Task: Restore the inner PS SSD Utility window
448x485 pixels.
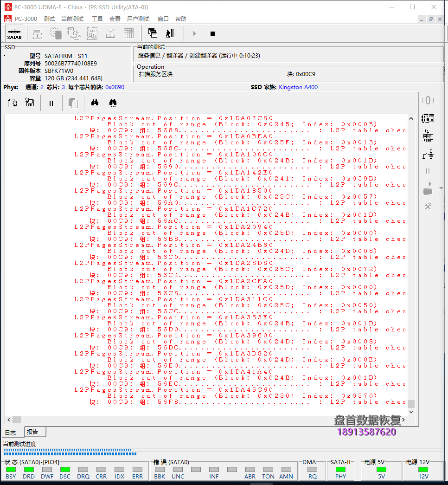Action: [431, 19]
